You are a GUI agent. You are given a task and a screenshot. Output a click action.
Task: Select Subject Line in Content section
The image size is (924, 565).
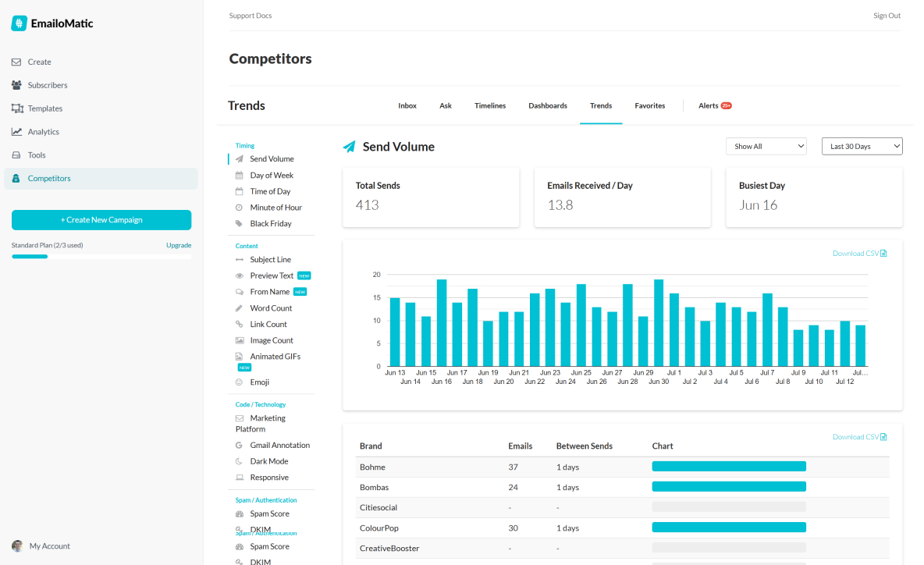[271, 259]
